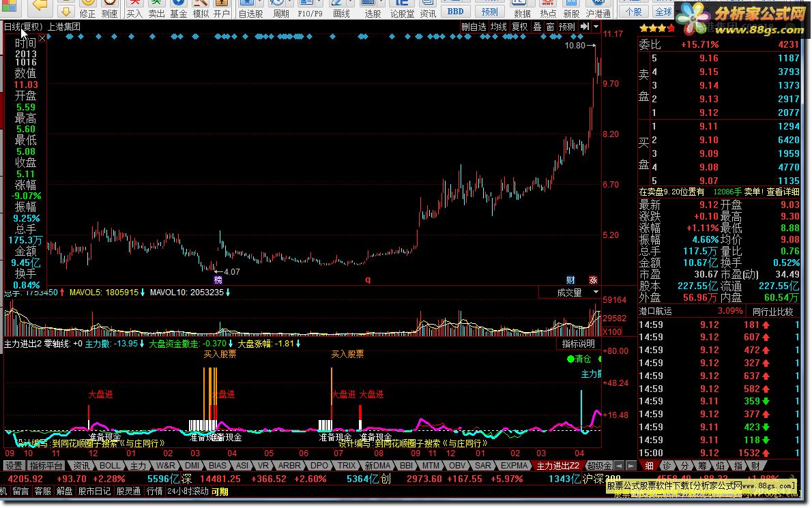This screenshot has width=812, height=508.
Task: Select the BOLL indicator tab
Action: 110,466
